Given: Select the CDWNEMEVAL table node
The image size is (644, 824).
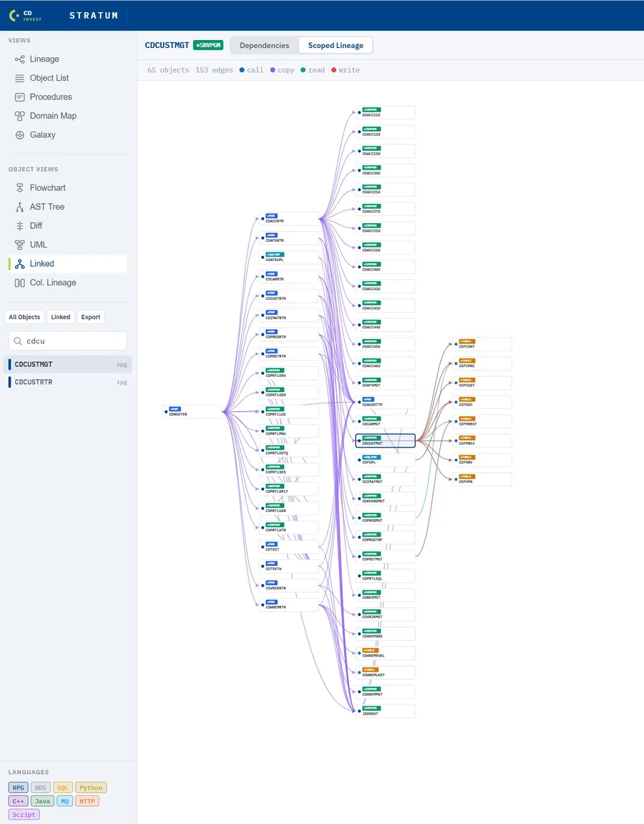Looking at the screenshot, I should (x=386, y=653).
